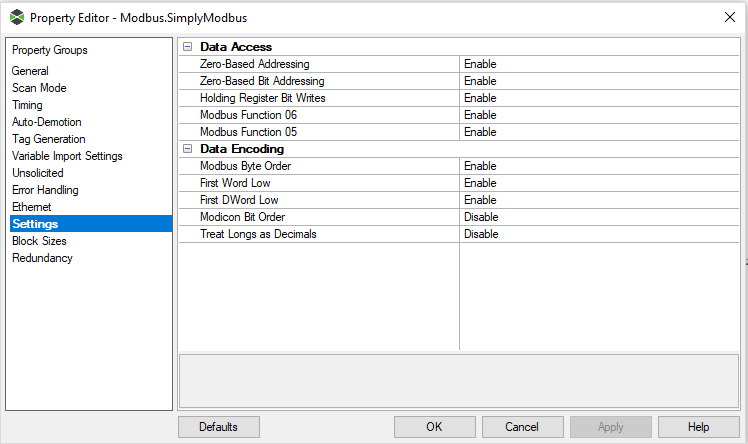Screen dimensions: 748x444
Task: Restore values with the Defaults button
Action: pos(219,427)
